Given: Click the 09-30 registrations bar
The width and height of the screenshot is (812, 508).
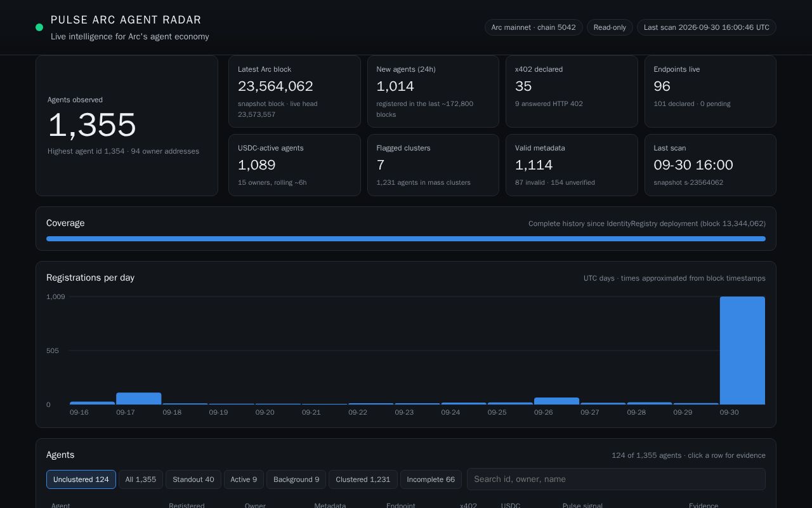Looking at the screenshot, I should [742, 351].
